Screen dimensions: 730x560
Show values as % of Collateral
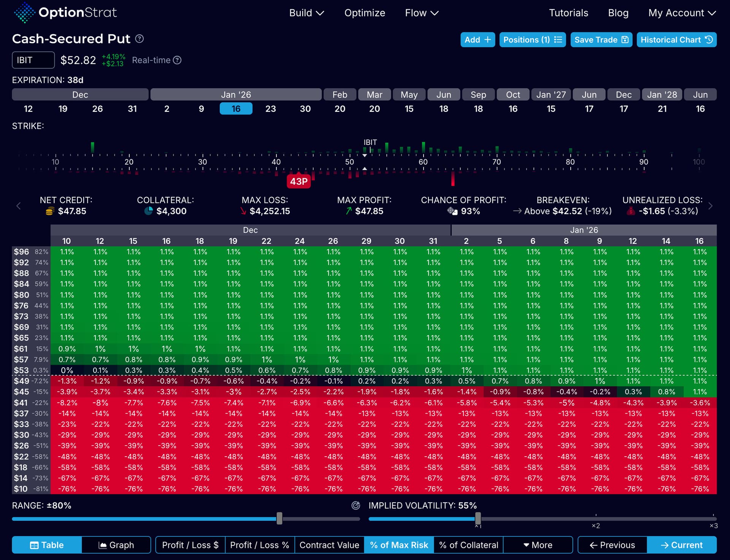[468, 545]
